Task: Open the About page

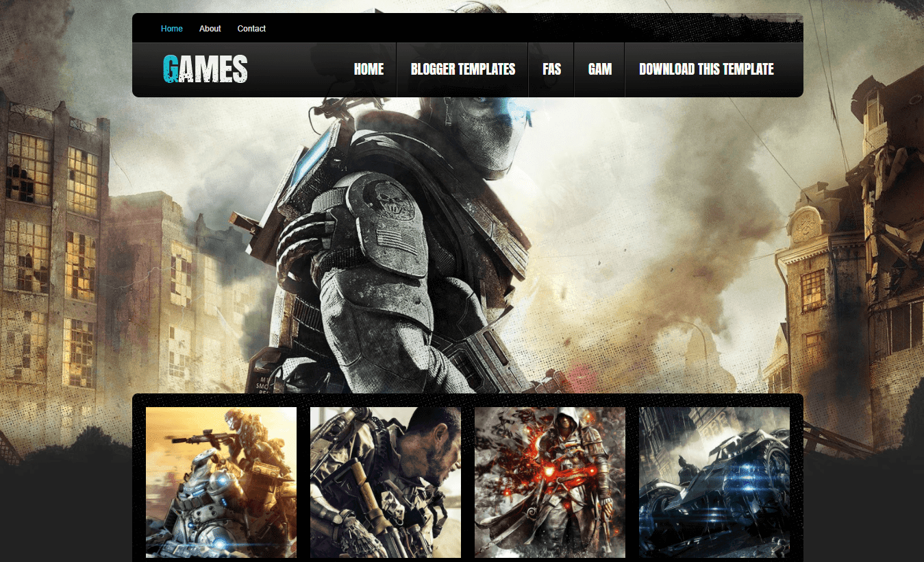Action: (210, 28)
